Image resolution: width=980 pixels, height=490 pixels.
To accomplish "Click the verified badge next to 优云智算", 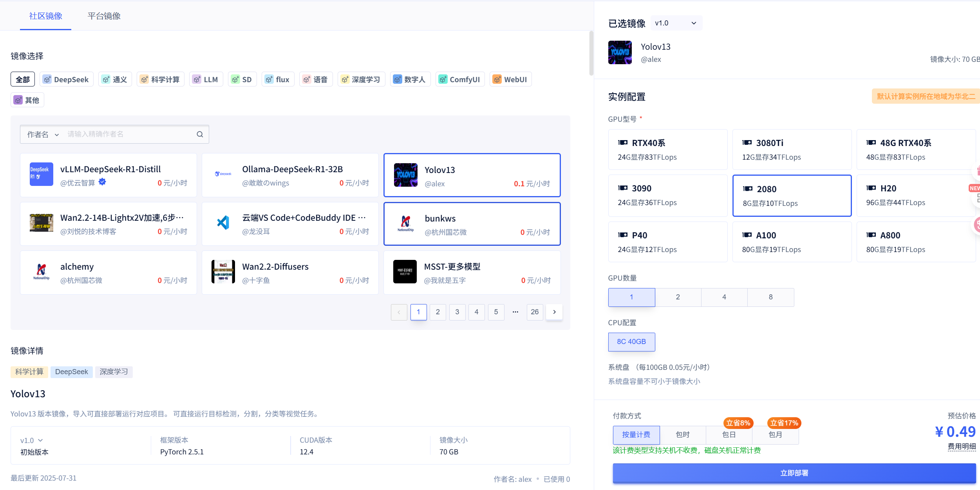I will tap(102, 182).
